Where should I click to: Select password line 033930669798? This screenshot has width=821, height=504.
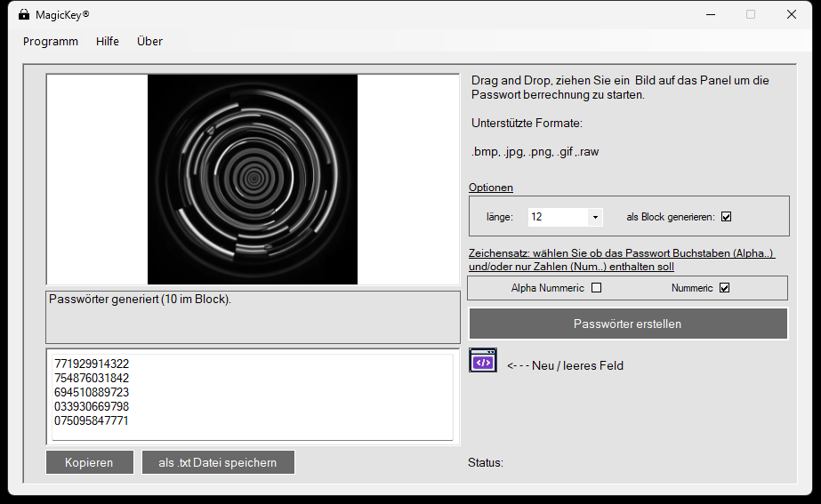pos(92,406)
